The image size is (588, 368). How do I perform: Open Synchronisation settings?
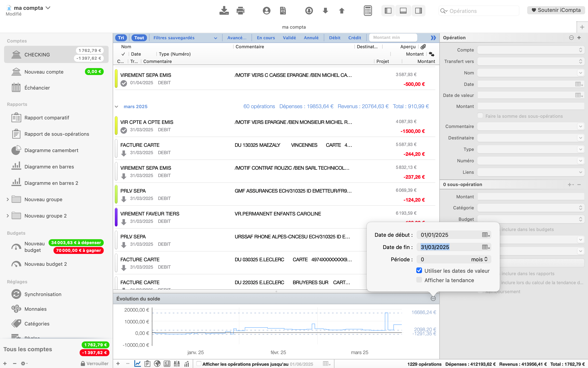click(56, 294)
